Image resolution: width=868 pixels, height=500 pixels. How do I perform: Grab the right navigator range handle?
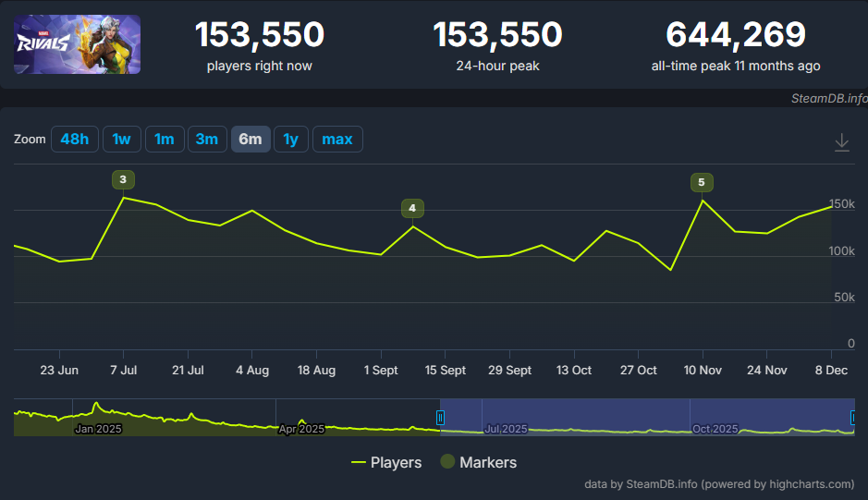pyautogui.click(x=853, y=418)
